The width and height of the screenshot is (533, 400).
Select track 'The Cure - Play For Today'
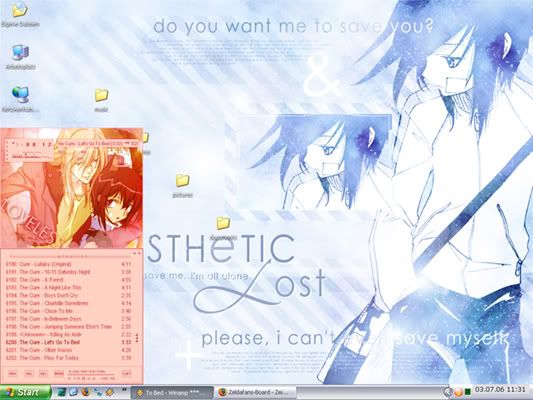tap(68, 358)
